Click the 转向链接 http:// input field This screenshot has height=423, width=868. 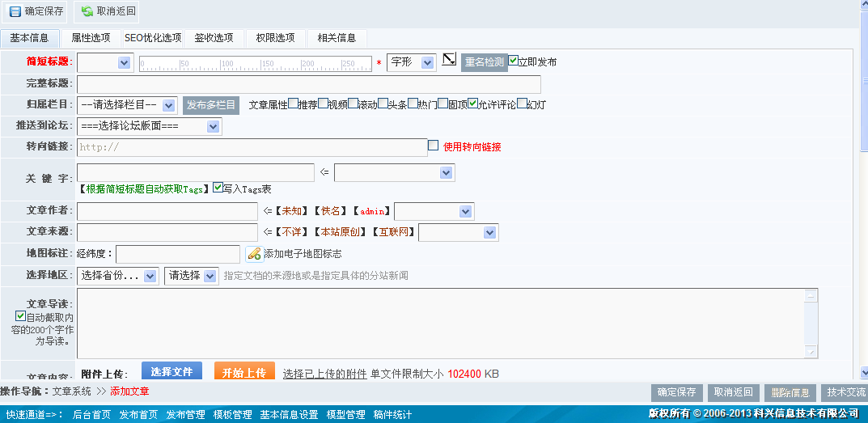tap(252, 147)
